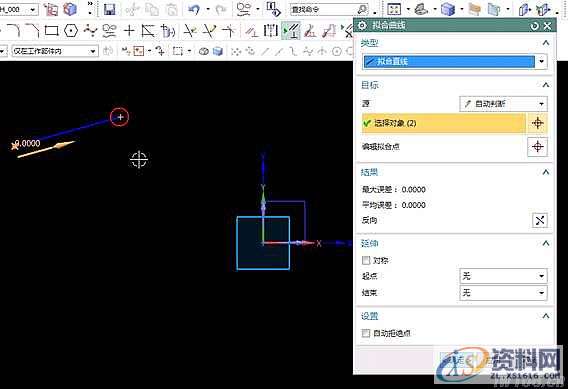Click the Cut scissors icon
Image resolution: width=568 pixels, height=389 pixels.
(x=132, y=9)
